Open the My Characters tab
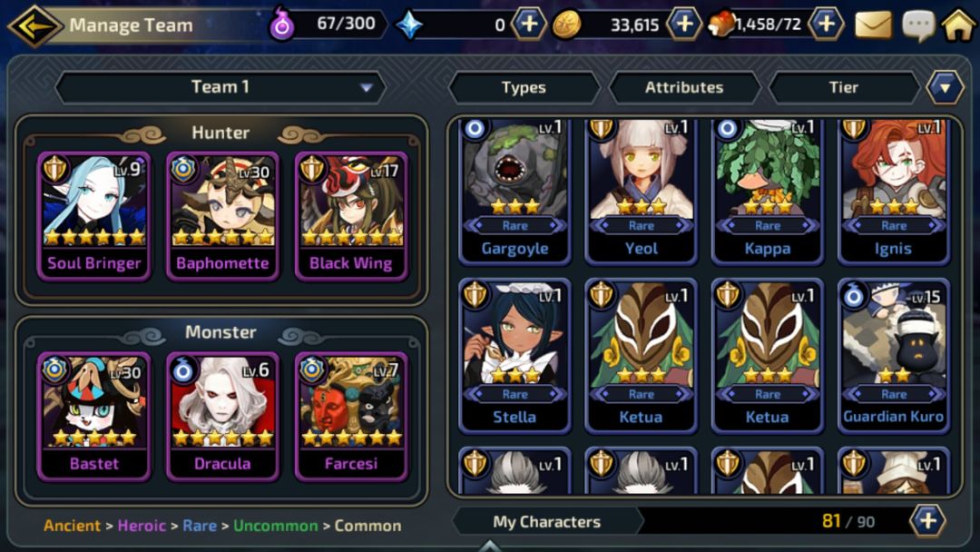Image resolution: width=980 pixels, height=552 pixels. coord(547,521)
